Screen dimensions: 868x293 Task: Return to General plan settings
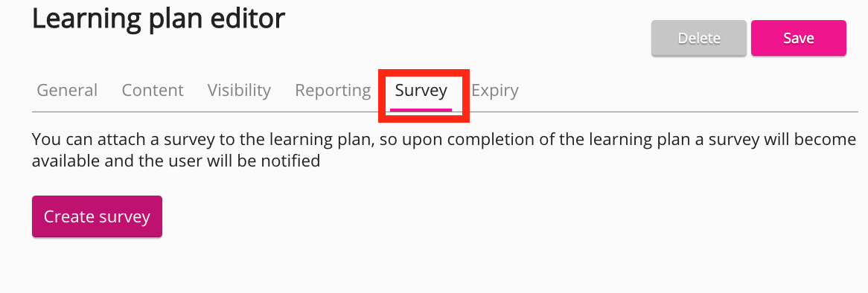click(x=67, y=90)
